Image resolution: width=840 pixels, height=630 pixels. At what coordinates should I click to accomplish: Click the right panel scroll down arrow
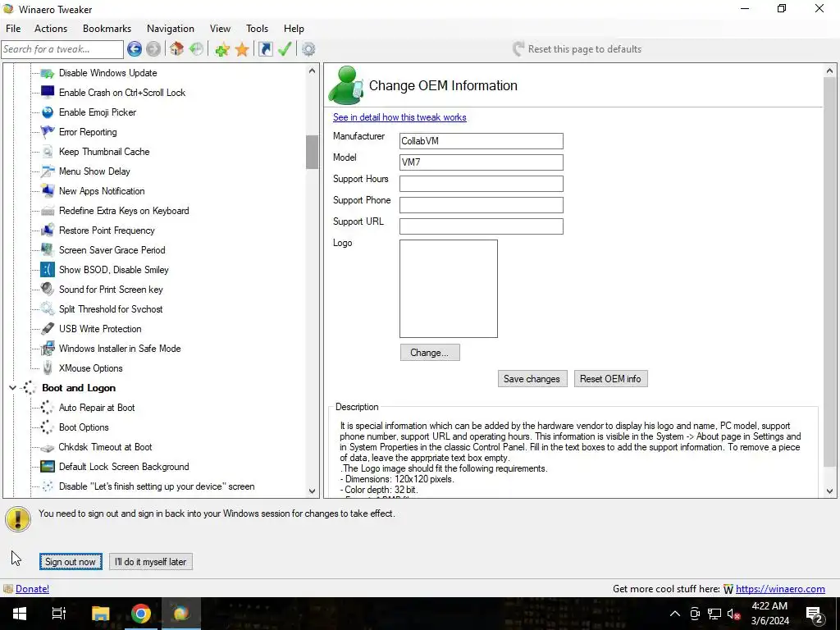[830, 491]
